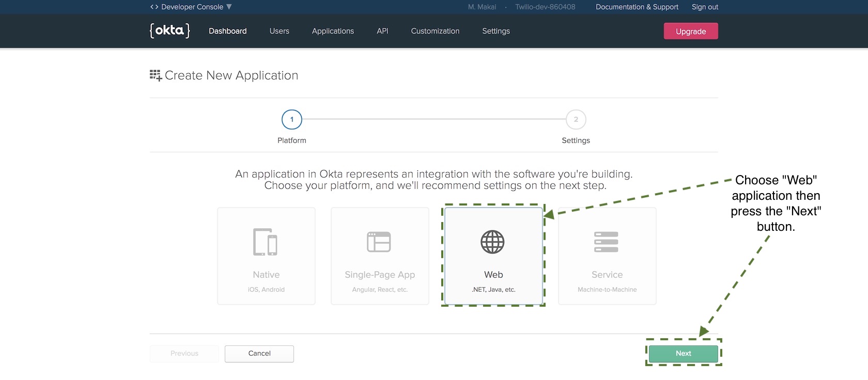Viewport: 868px width, 380px height.
Task: Open the Developer Console dropdown arrow
Action: click(x=229, y=7)
